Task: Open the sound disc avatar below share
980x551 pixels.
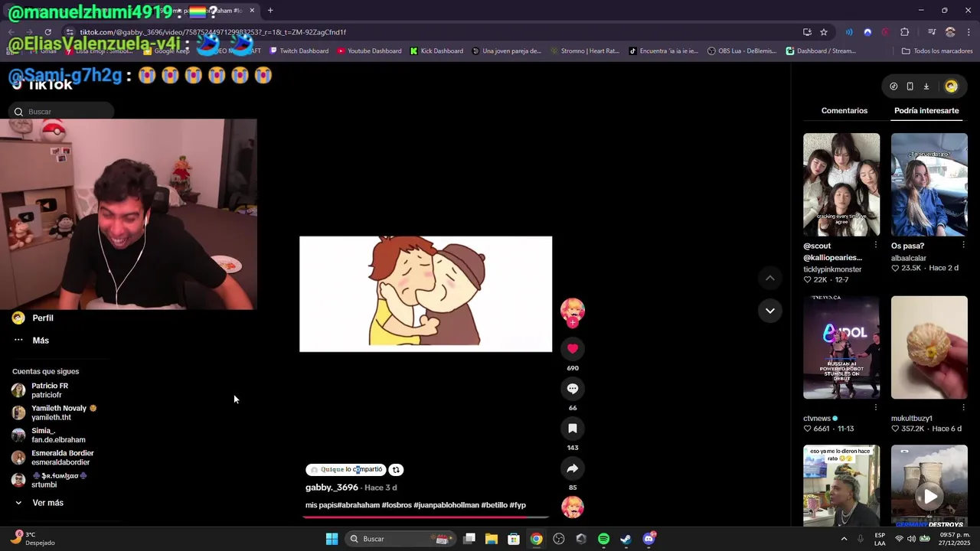Action: (x=572, y=507)
